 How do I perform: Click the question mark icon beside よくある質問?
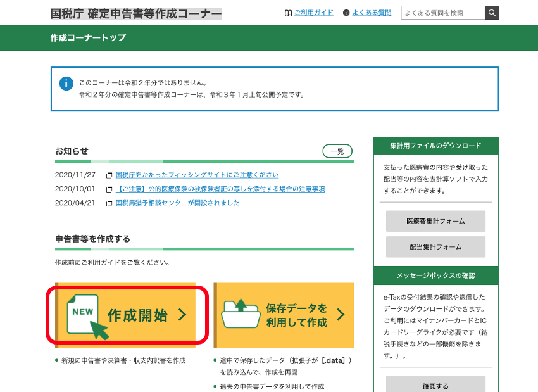[x=346, y=13]
